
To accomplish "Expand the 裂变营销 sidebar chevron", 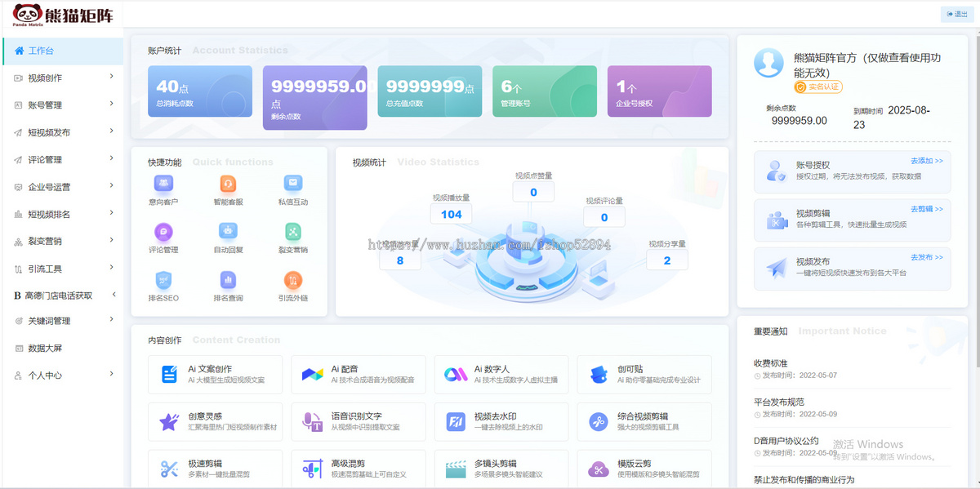I will coord(111,240).
